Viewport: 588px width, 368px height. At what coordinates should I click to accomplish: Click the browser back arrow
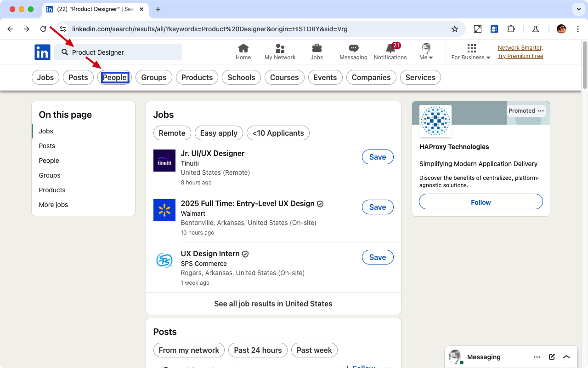10,29
